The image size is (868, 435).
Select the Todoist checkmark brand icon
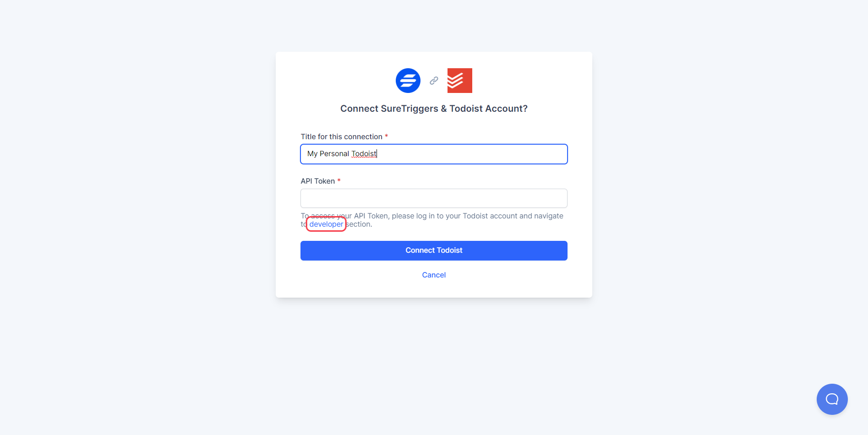pos(459,80)
